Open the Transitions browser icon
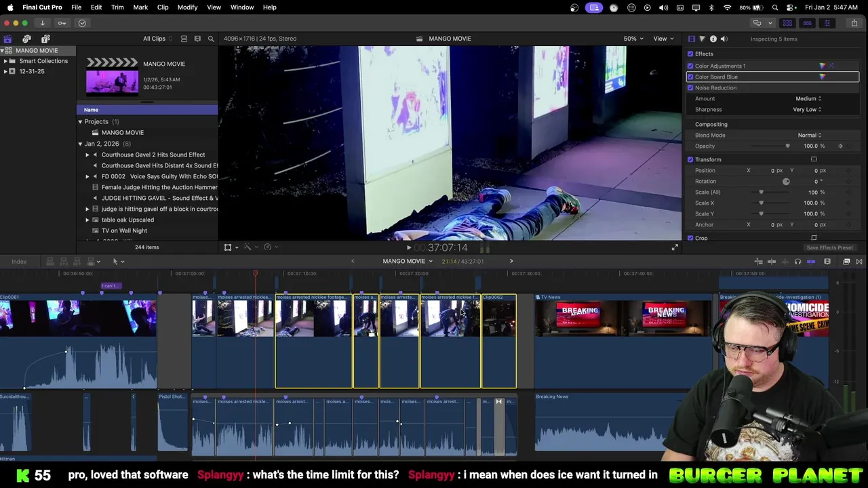Viewport: 868px width, 488px height. click(x=859, y=262)
